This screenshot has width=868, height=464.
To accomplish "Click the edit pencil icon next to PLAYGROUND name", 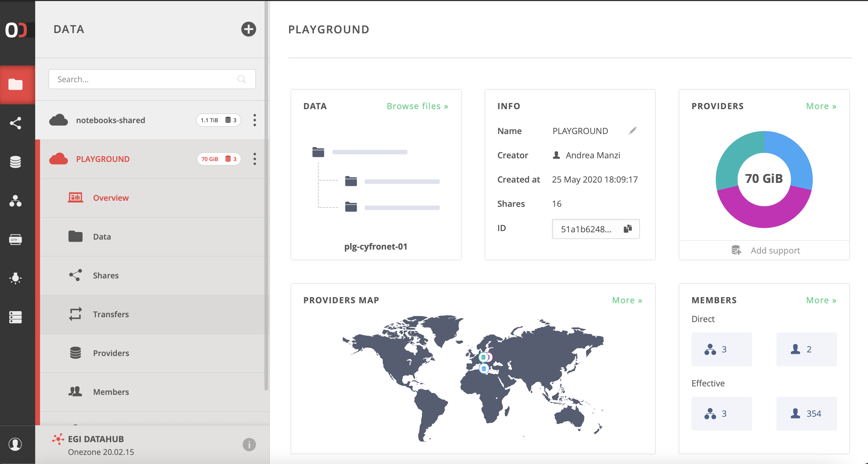I will pos(631,131).
